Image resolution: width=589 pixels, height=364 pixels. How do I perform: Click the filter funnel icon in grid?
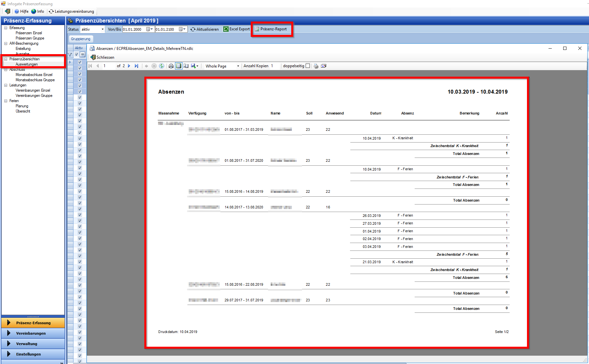pyautogui.click(x=70, y=54)
